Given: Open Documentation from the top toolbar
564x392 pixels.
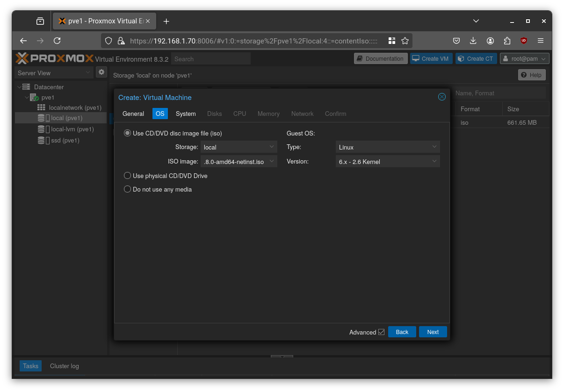Looking at the screenshot, I should 380,58.
